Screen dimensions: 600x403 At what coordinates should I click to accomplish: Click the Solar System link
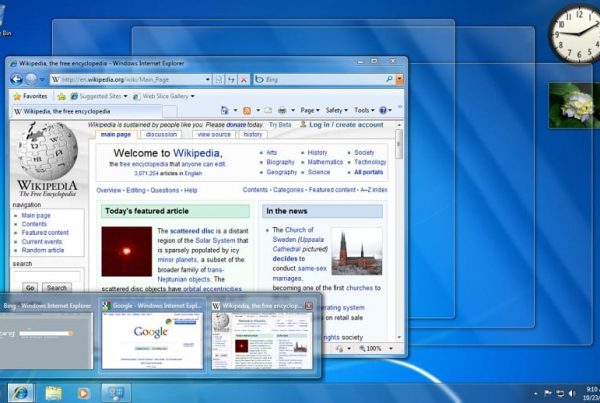click(215, 240)
